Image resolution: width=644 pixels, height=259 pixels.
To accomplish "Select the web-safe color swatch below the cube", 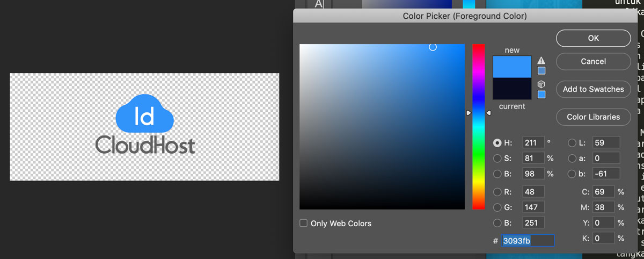I will pos(541,95).
